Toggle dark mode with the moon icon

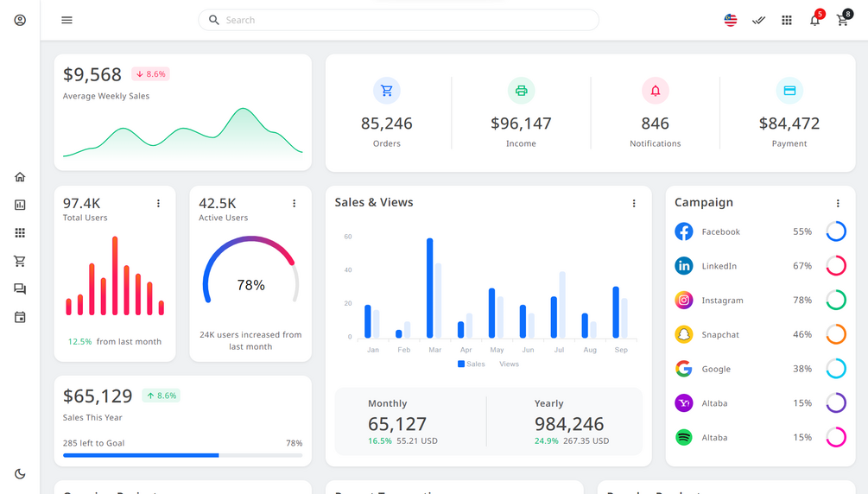click(20, 474)
